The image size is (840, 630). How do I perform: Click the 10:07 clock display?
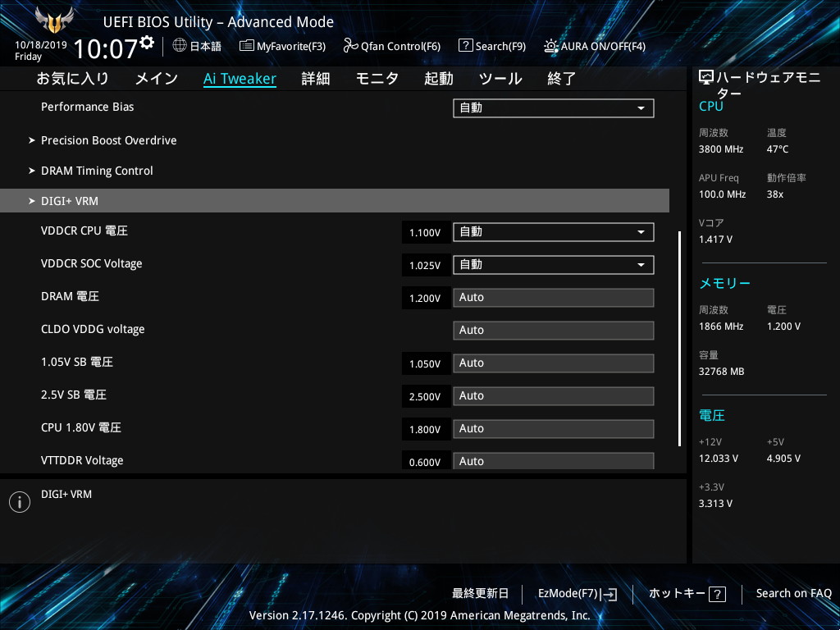point(105,48)
